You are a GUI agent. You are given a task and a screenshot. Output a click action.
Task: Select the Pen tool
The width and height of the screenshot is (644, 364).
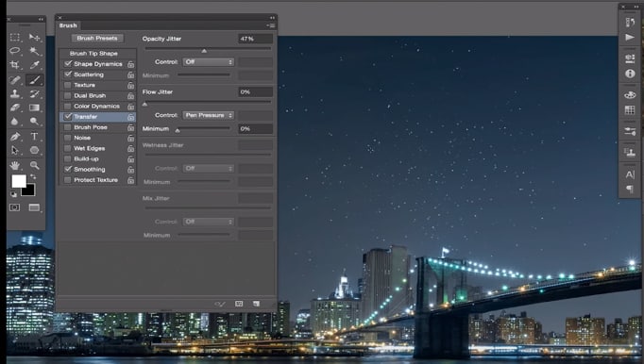click(15, 136)
